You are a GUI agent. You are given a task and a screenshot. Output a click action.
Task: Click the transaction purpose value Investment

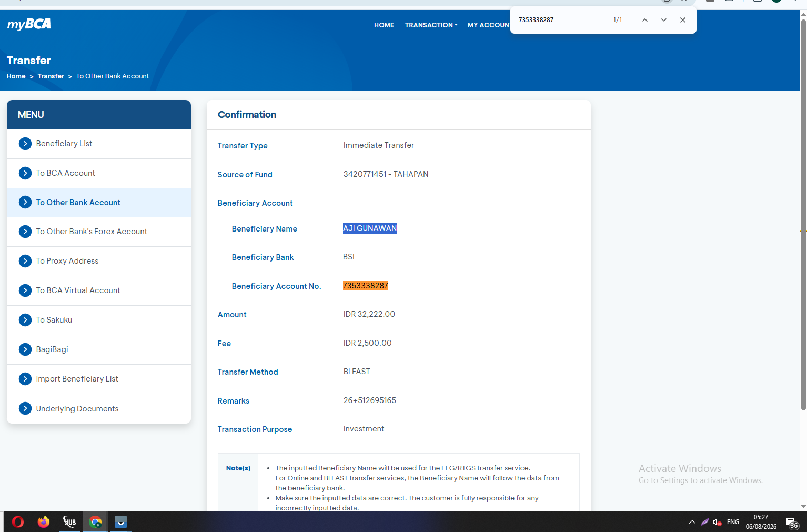pos(364,429)
